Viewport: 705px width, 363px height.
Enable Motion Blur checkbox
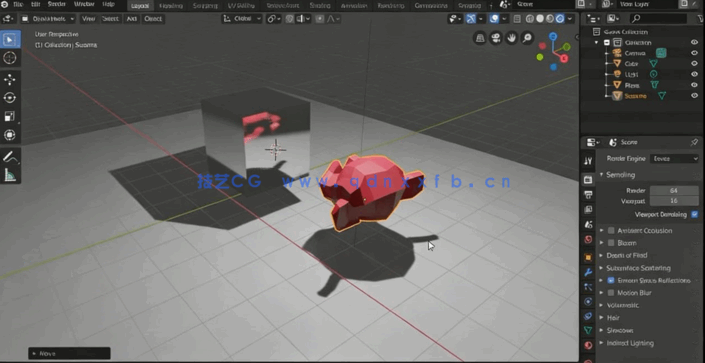[x=611, y=293]
